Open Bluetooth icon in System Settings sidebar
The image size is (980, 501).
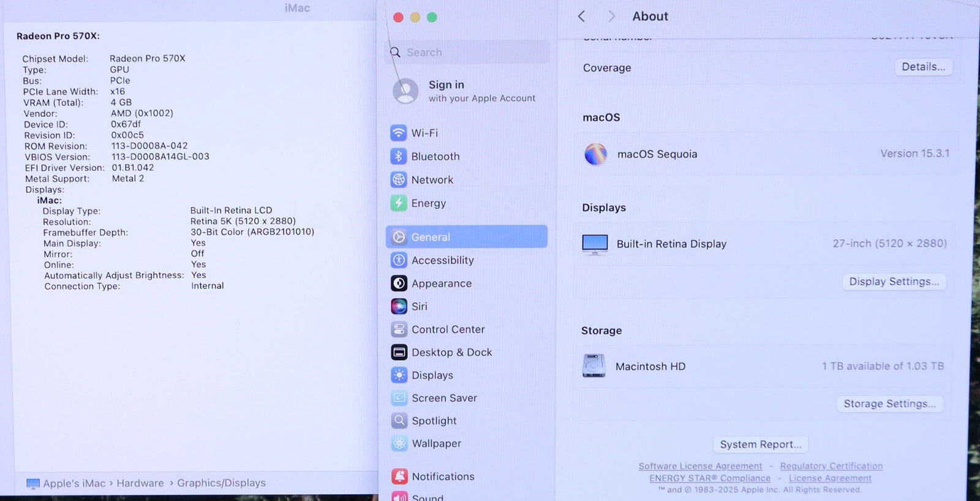398,156
